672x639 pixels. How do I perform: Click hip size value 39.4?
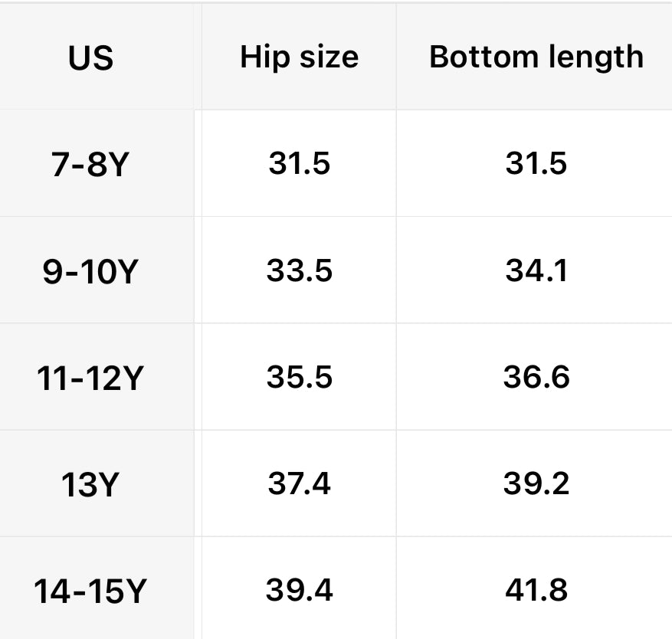pos(299,590)
